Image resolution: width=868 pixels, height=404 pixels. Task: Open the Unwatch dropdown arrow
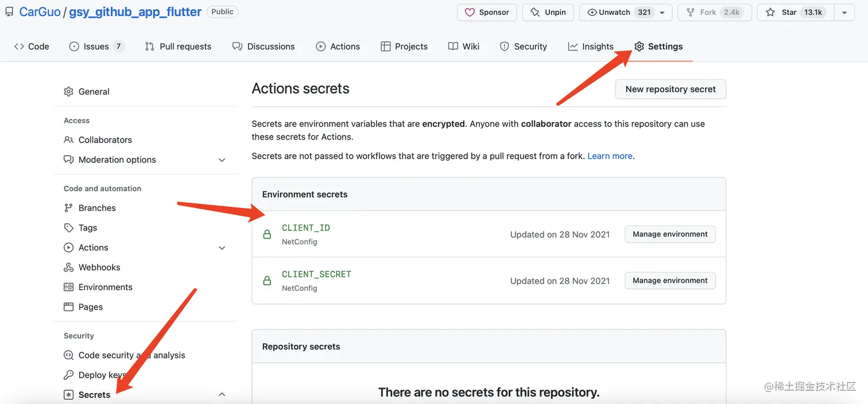(x=662, y=12)
